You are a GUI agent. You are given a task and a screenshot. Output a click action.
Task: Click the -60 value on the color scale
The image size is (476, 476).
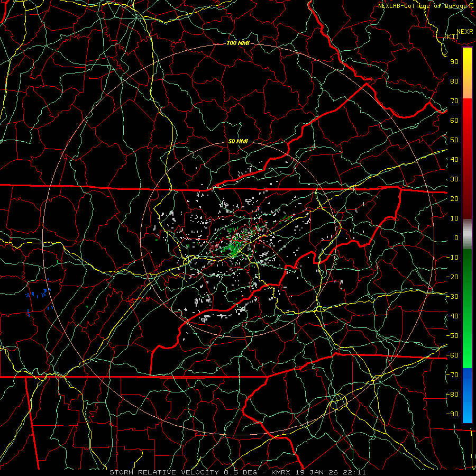pos(452,355)
